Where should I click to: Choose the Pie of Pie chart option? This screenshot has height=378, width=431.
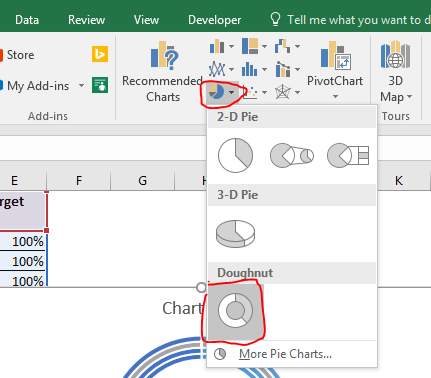(x=292, y=155)
